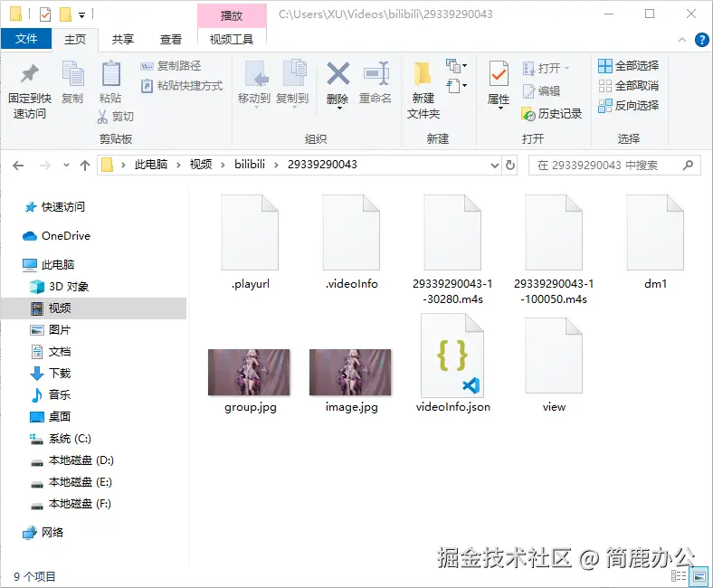Viewport: 713px width, 588px height.
Task: Click the Play (播放) contextual tab header
Action: tap(232, 15)
